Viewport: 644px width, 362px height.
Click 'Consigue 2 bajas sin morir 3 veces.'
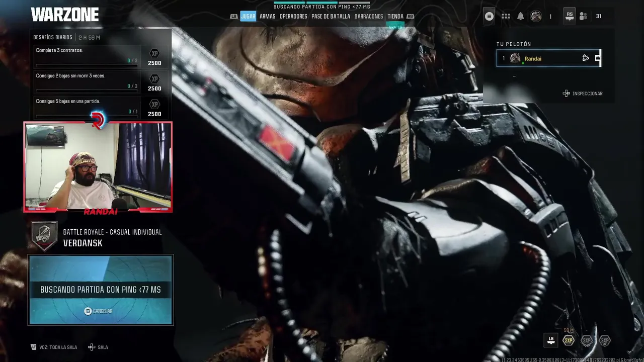70,76
